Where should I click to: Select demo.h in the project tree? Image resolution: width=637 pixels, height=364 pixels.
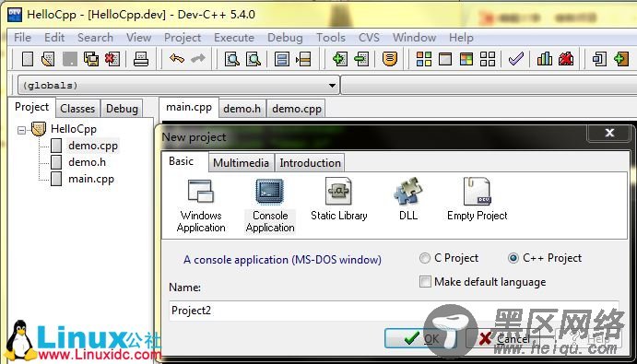pos(87,162)
